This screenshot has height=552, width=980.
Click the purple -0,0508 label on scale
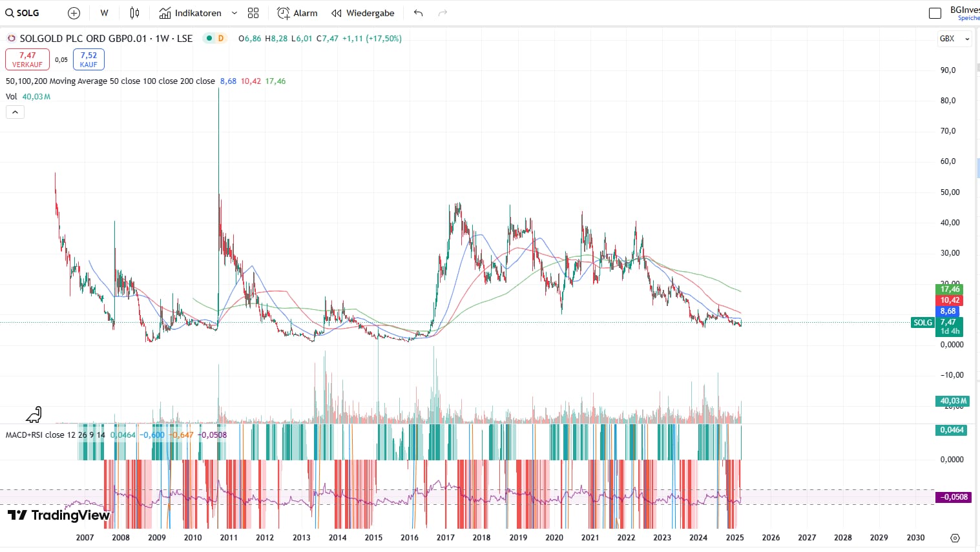pyautogui.click(x=953, y=497)
